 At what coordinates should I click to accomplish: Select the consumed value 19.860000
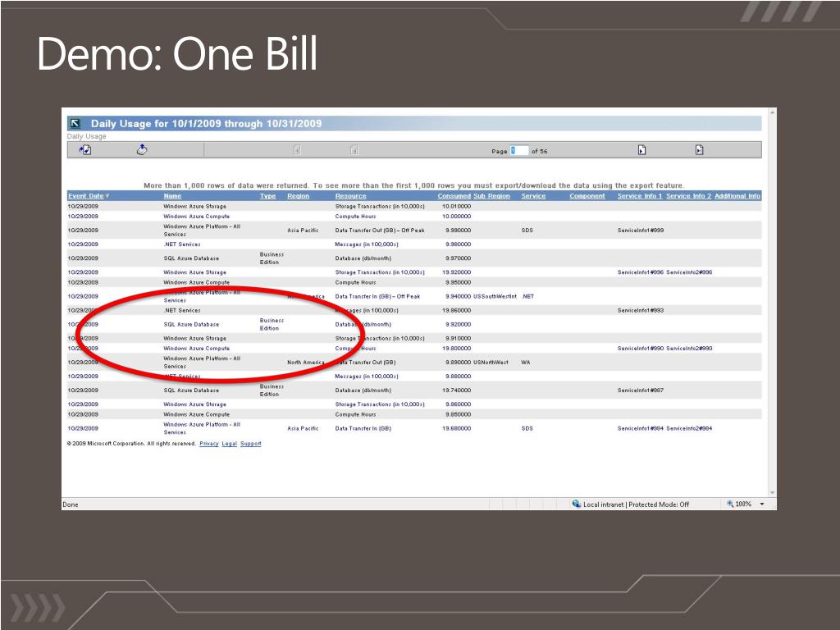456,310
